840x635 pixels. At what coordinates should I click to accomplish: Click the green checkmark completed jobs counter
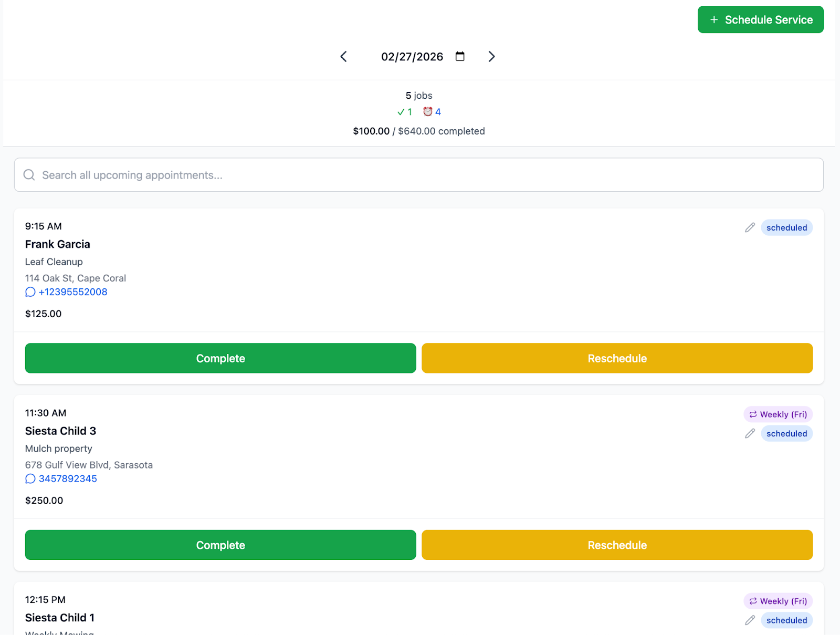pyautogui.click(x=404, y=112)
